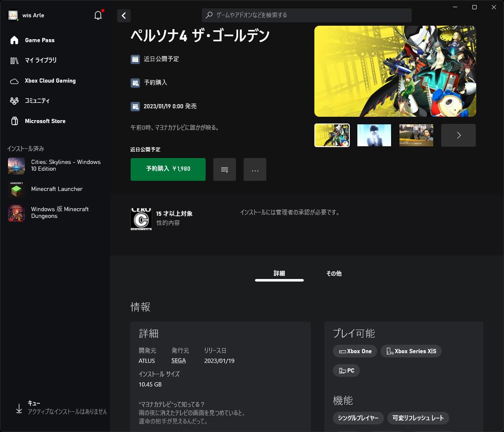The width and height of the screenshot is (504, 432).
Task: Pre-order with the 予約購入 ¥1,980 button
Action: click(168, 169)
